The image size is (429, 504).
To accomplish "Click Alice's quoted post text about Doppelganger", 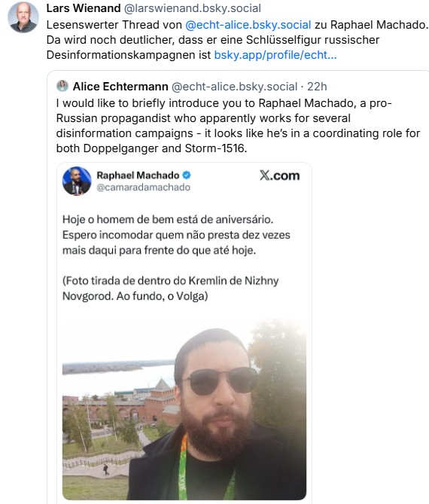I will tap(238, 126).
